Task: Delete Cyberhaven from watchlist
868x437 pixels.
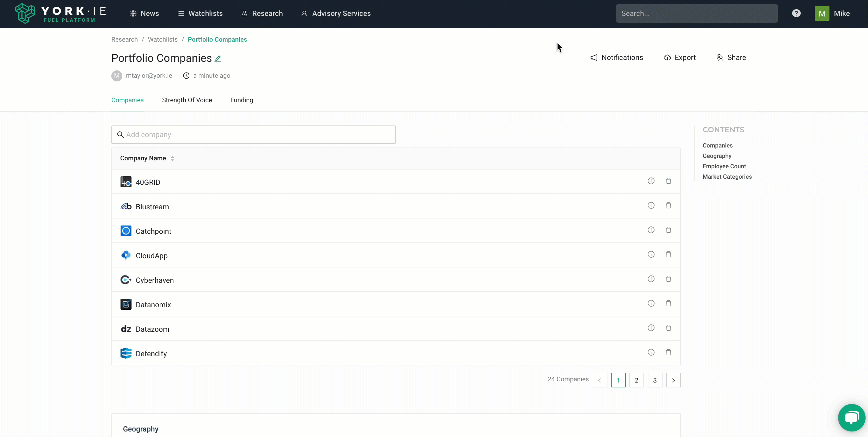Action: click(669, 279)
